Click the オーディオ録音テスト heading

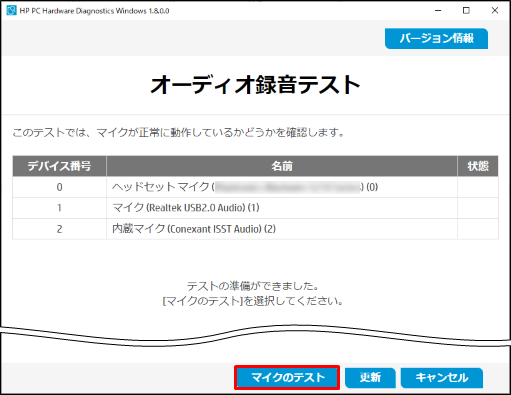(255, 85)
